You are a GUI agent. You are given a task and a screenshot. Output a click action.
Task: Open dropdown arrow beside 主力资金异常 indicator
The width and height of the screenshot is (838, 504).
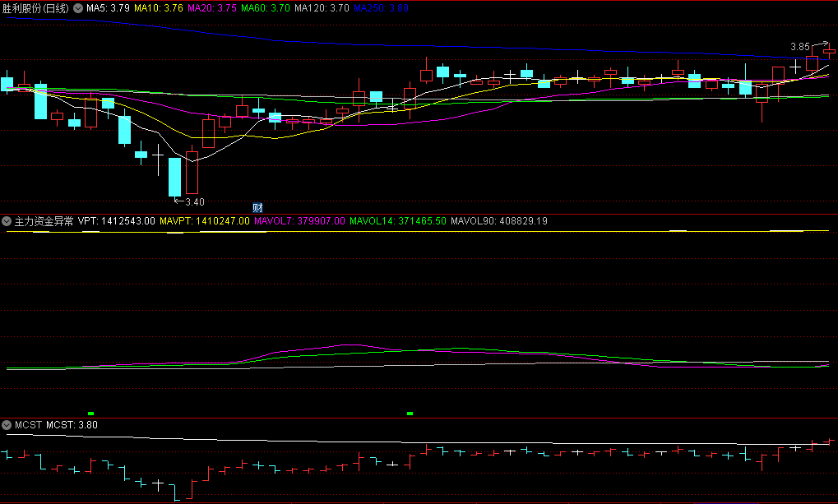point(7,221)
